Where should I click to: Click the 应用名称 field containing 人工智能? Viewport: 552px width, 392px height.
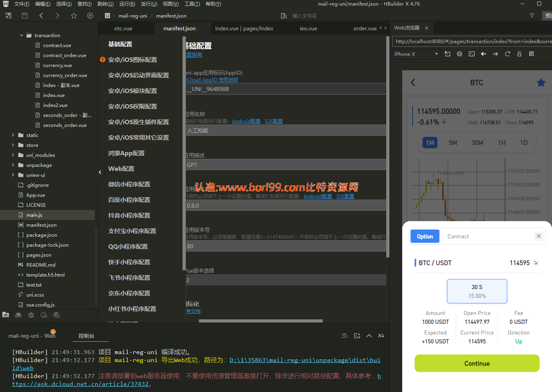pyautogui.click(x=286, y=131)
